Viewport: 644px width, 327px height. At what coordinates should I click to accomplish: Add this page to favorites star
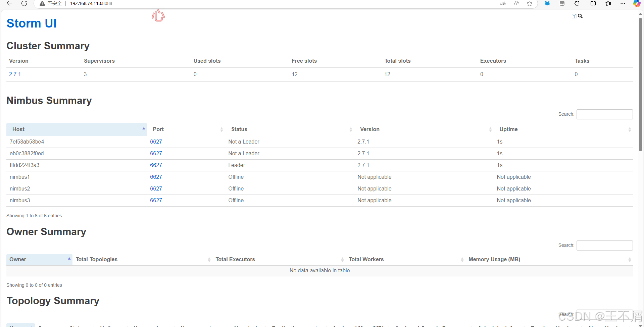(x=530, y=3)
